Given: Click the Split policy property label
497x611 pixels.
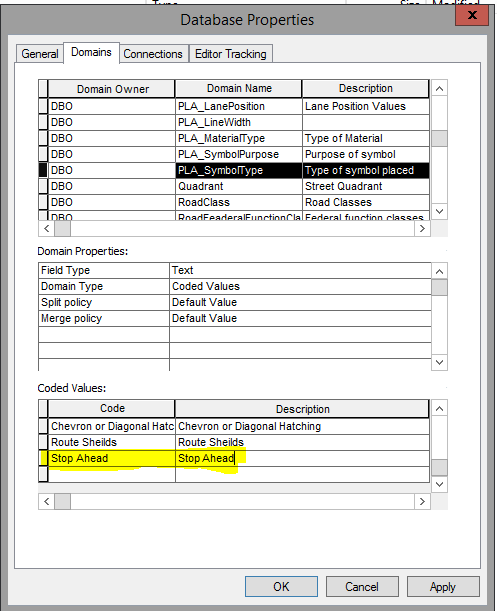Looking at the screenshot, I should click(104, 302).
